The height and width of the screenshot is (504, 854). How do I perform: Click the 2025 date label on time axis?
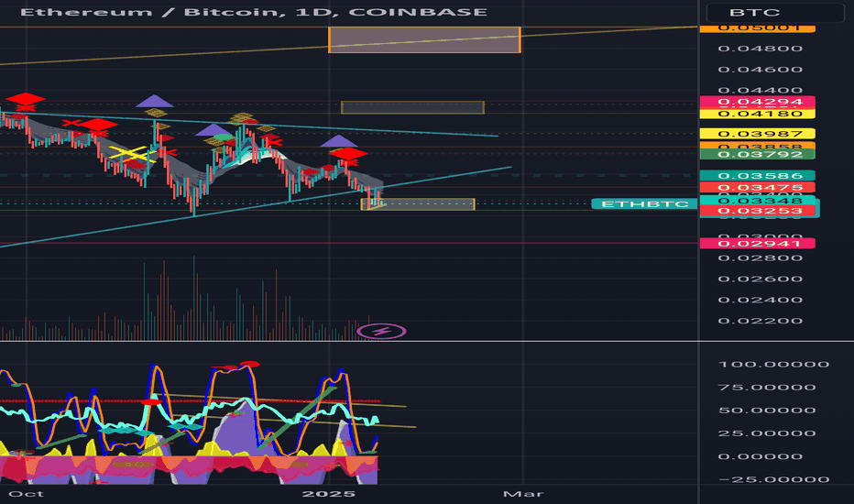pos(328,494)
